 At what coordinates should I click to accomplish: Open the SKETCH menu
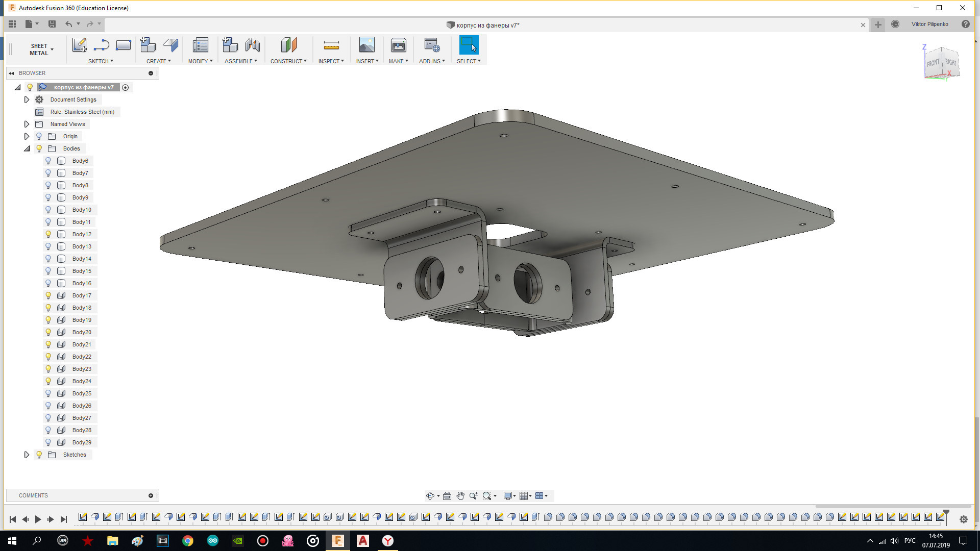tap(101, 61)
